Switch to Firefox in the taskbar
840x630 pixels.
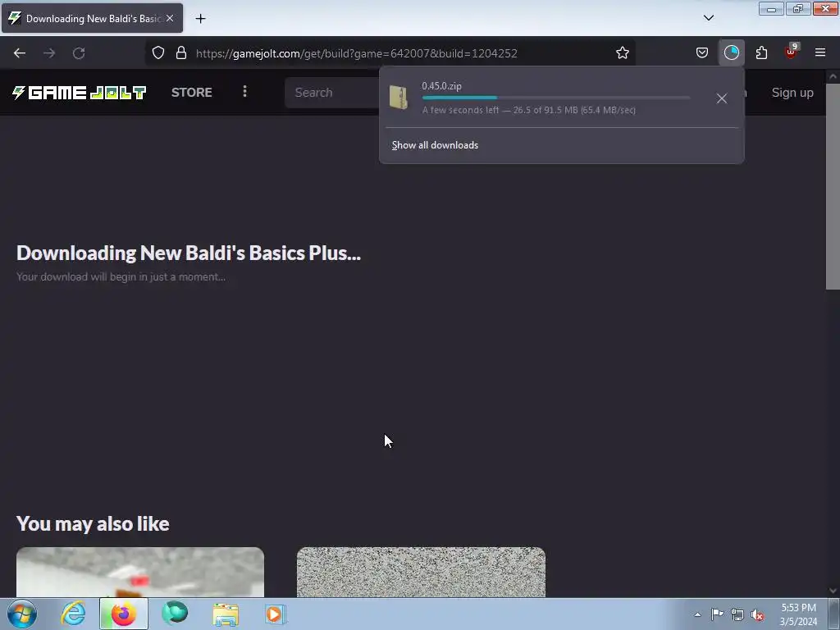tap(124, 614)
